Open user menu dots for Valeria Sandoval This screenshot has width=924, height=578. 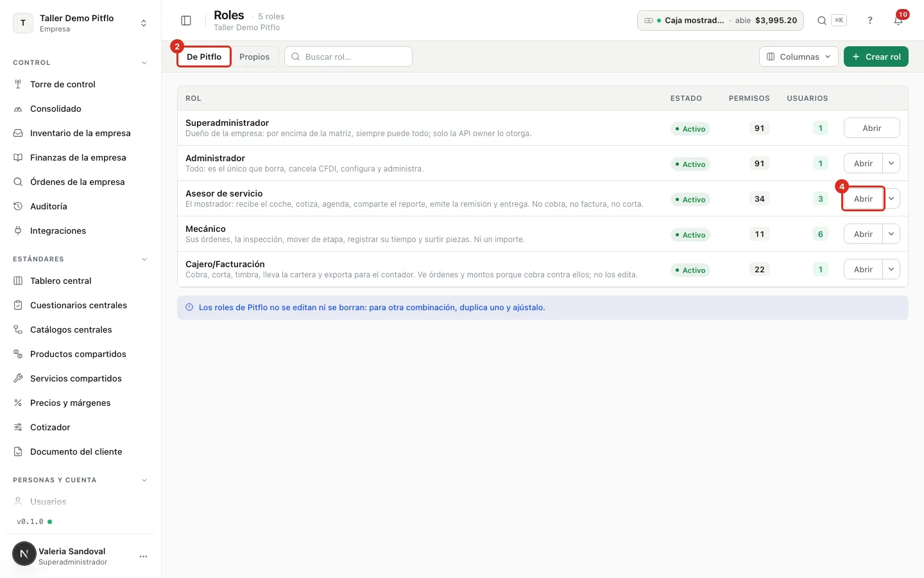[143, 556]
